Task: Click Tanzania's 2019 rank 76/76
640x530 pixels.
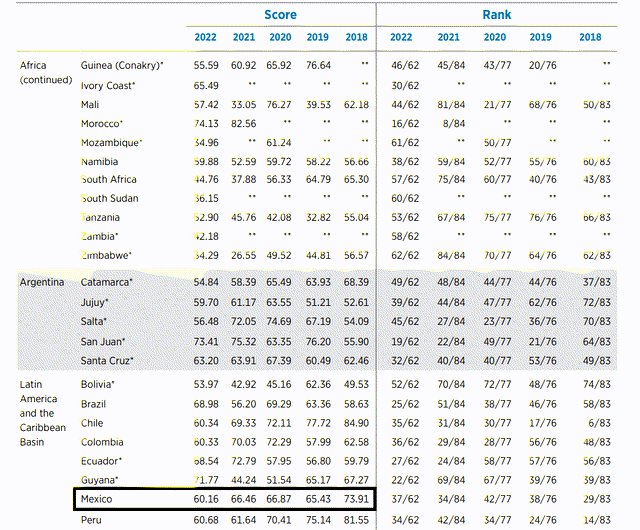Action: [542, 217]
